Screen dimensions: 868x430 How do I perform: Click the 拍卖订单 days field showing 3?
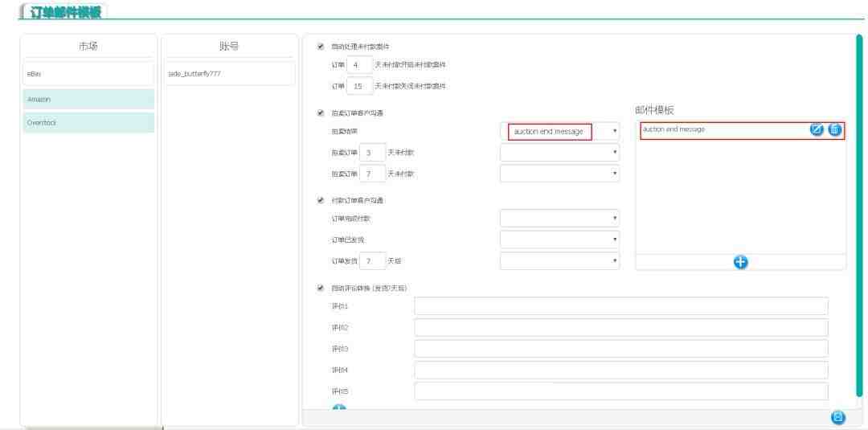[373, 152]
